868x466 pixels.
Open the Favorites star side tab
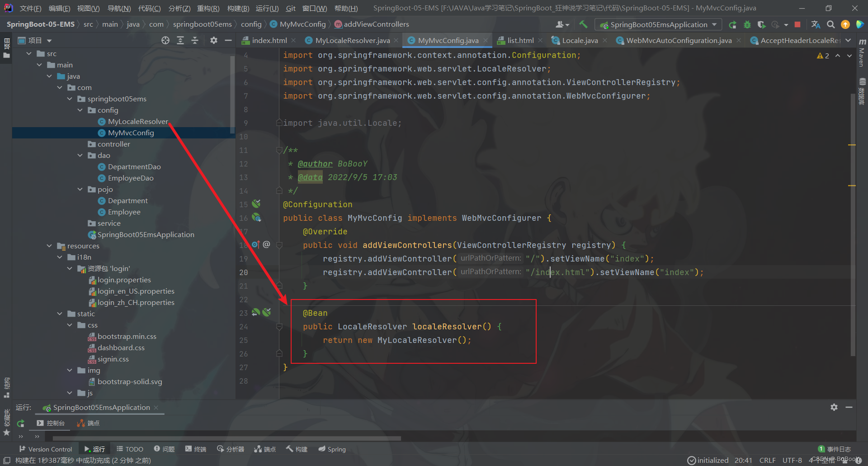pos(6,433)
